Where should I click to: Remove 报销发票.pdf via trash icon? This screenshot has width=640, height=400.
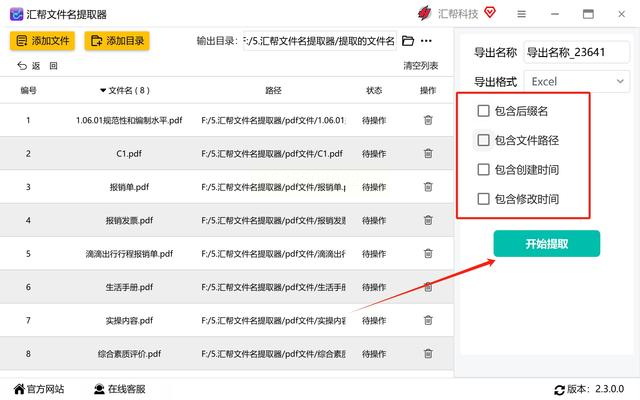(428, 220)
